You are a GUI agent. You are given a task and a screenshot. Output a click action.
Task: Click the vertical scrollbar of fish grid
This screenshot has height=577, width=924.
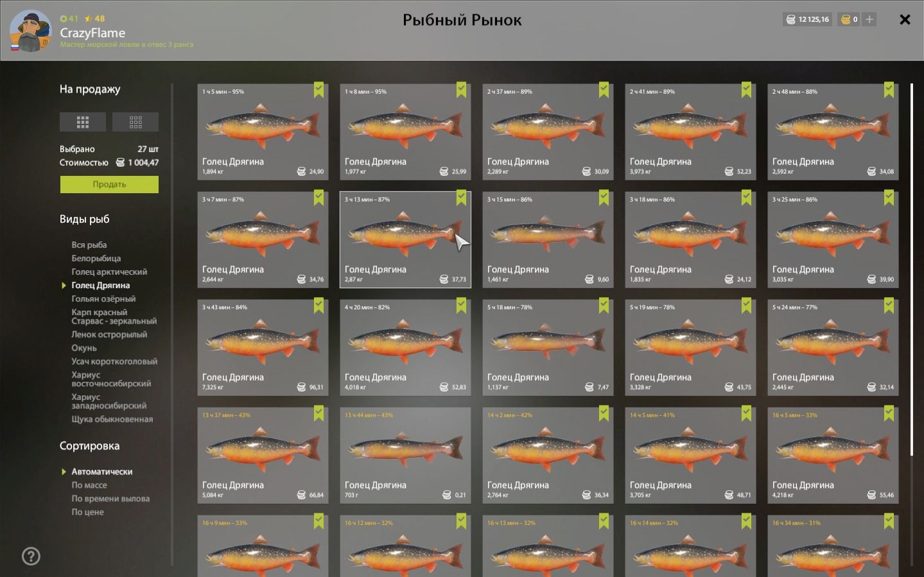click(912, 270)
